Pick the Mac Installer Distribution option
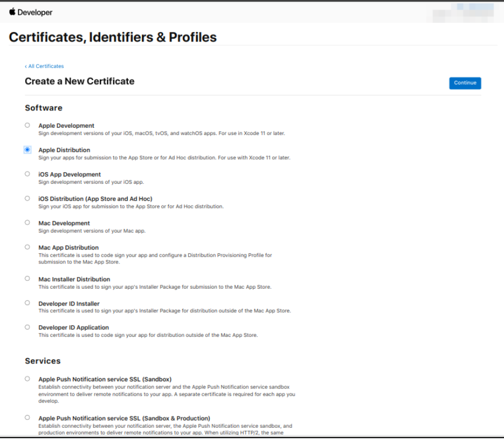Image resolution: width=504 pixels, height=439 pixels. pyautogui.click(x=27, y=279)
